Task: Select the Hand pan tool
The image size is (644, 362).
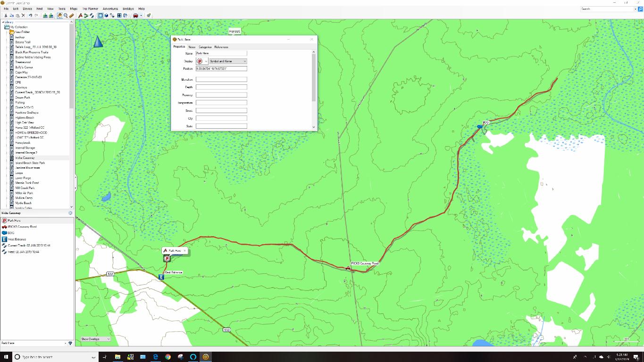Action: (60, 16)
